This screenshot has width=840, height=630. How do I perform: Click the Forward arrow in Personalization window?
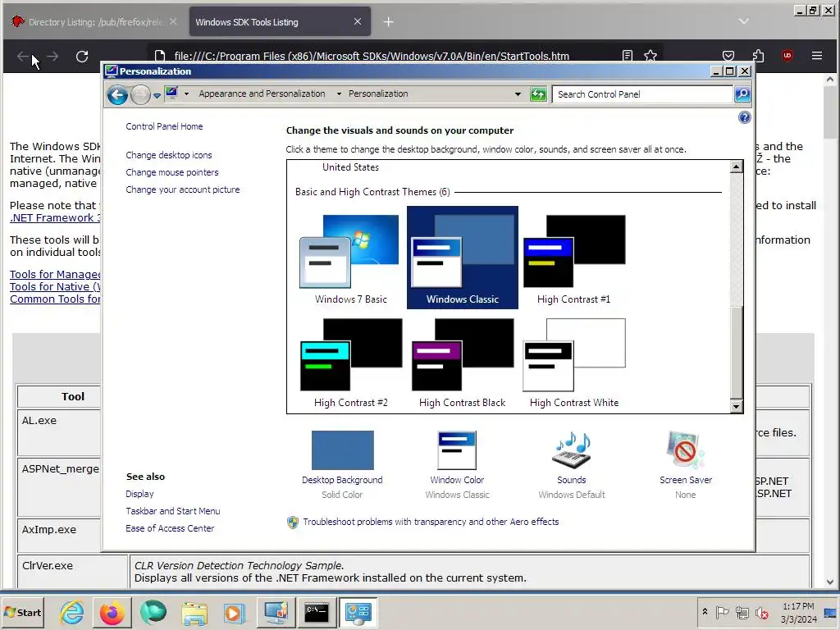(x=140, y=95)
